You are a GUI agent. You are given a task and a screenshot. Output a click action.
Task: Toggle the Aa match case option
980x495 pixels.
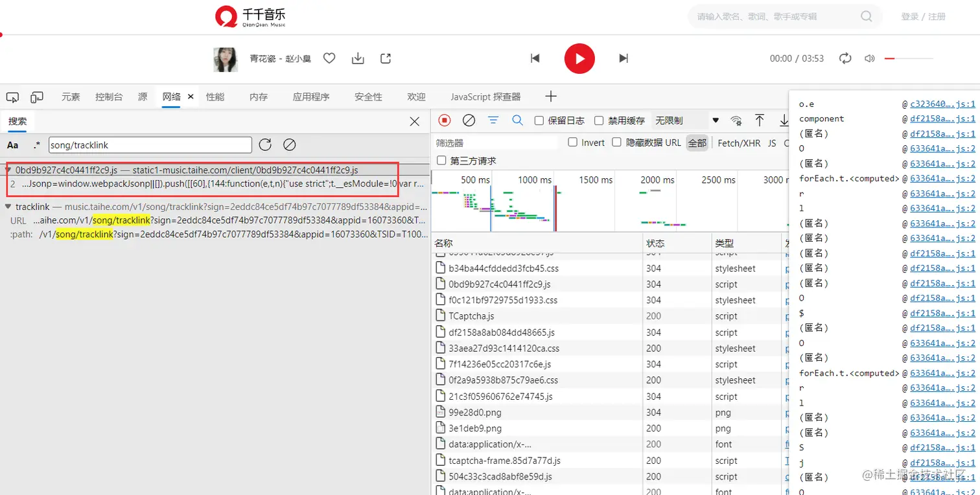pos(13,145)
